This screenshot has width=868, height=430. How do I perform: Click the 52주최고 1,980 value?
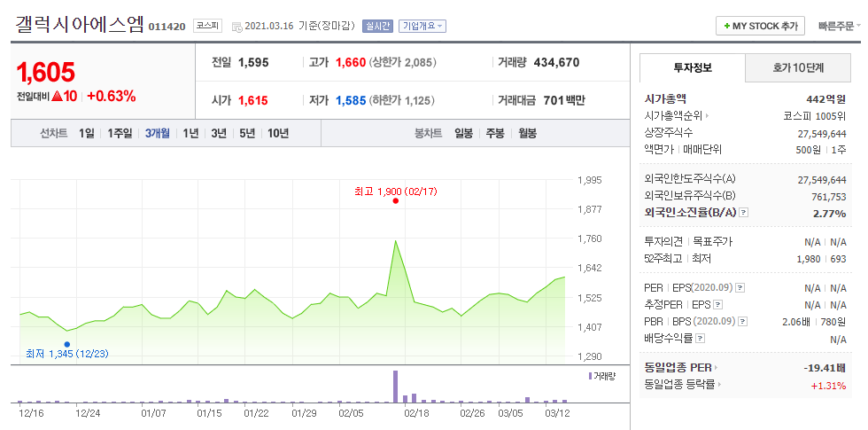(x=808, y=259)
